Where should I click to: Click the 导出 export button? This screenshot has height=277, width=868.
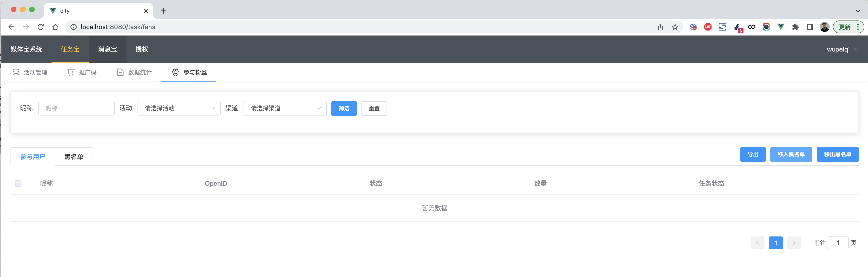(x=752, y=154)
